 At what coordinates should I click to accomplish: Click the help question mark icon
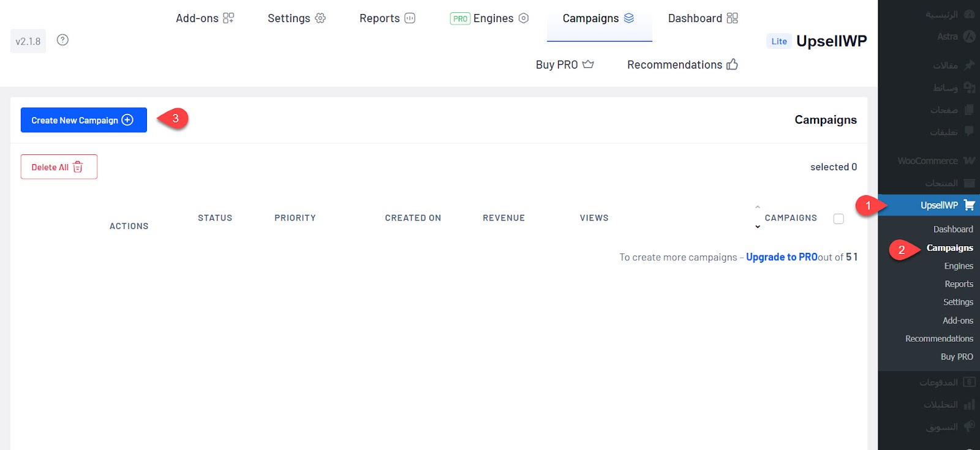(62, 40)
